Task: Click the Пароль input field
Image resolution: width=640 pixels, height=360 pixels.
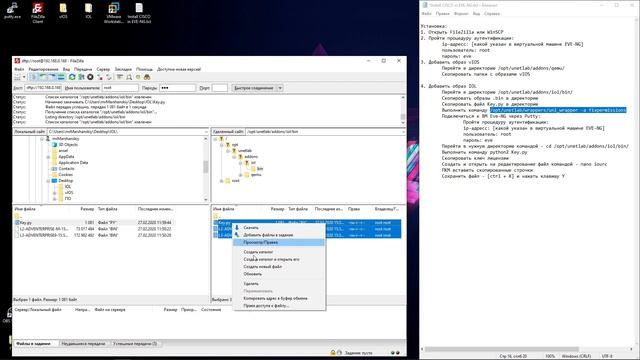Action: point(178,88)
